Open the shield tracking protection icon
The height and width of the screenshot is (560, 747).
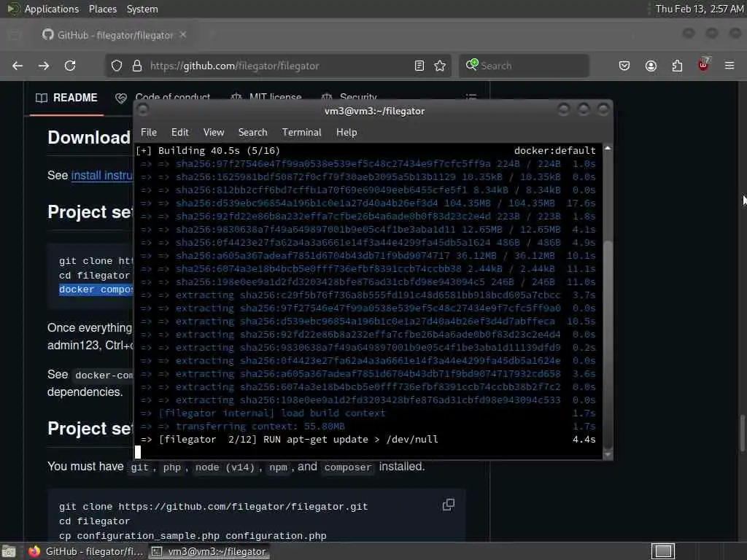(117, 66)
